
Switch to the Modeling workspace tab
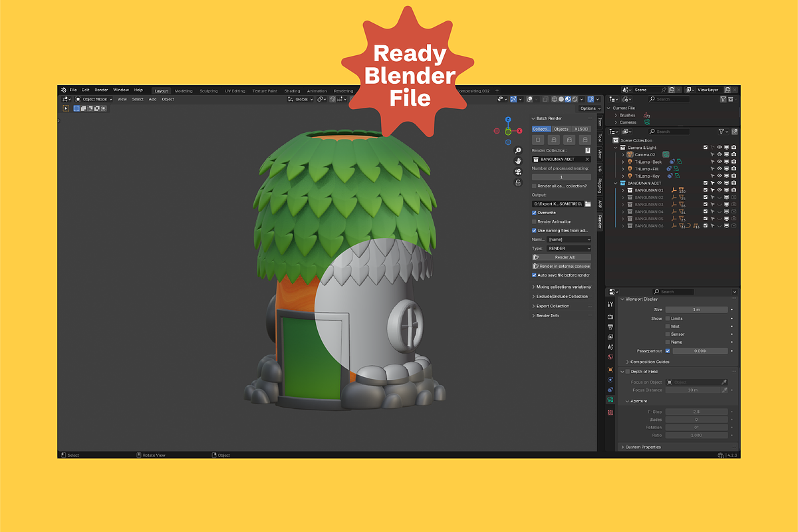[x=184, y=91]
